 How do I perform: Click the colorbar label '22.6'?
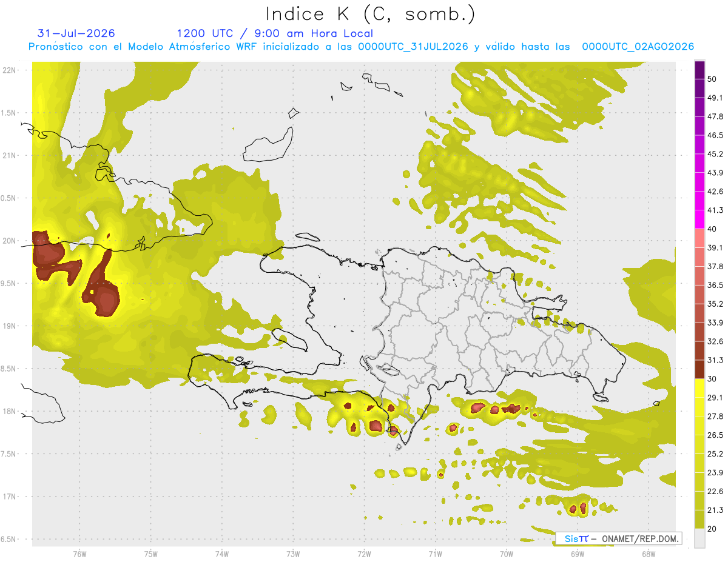coord(715,491)
